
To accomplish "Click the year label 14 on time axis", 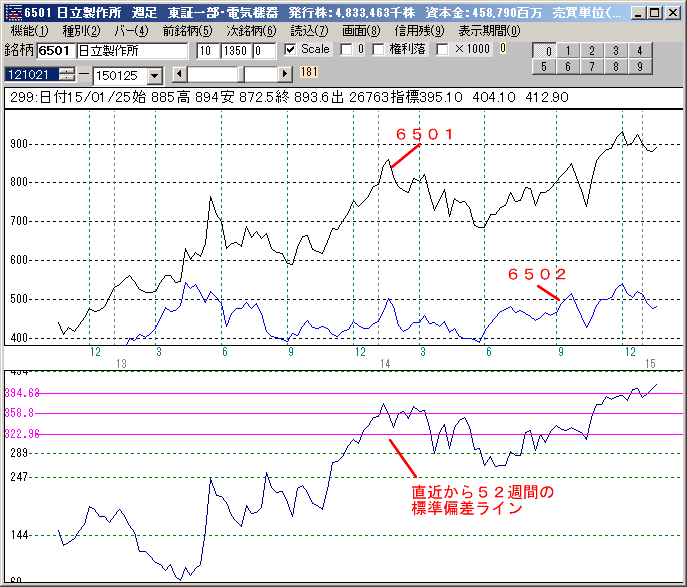I will [x=385, y=364].
